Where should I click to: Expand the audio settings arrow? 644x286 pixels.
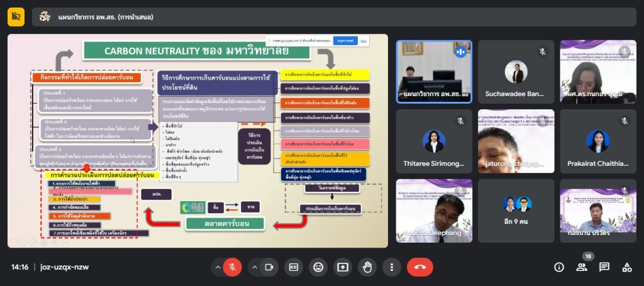pyautogui.click(x=218, y=267)
